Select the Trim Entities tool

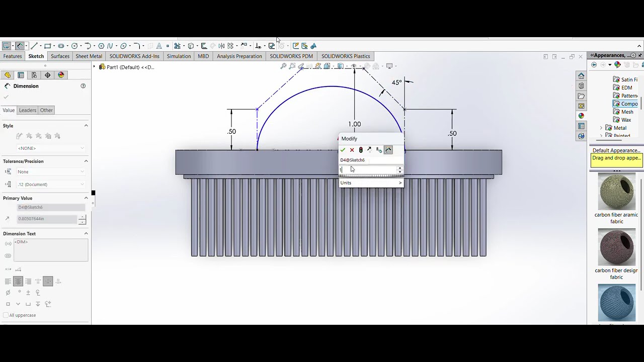[177, 46]
